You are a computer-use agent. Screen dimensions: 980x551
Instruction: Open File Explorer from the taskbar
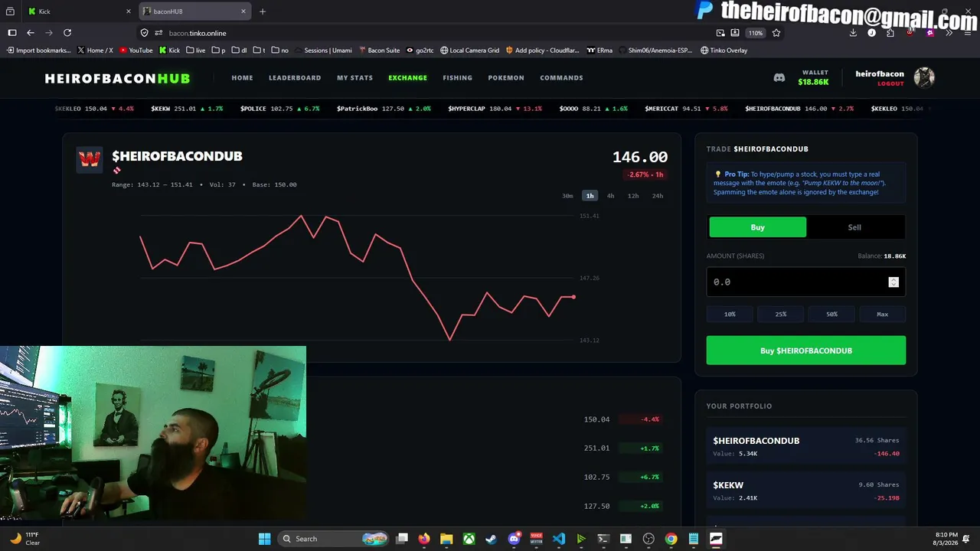coord(446,539)
